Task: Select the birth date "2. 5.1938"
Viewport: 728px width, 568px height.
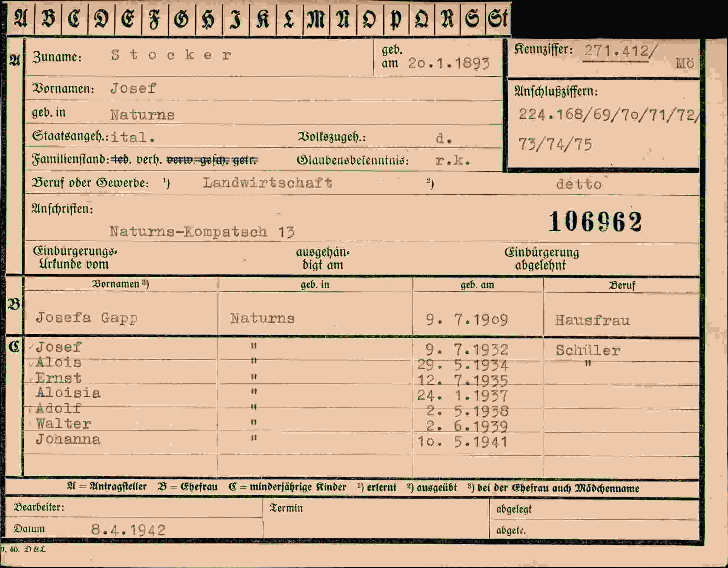Action: [467, 411]
